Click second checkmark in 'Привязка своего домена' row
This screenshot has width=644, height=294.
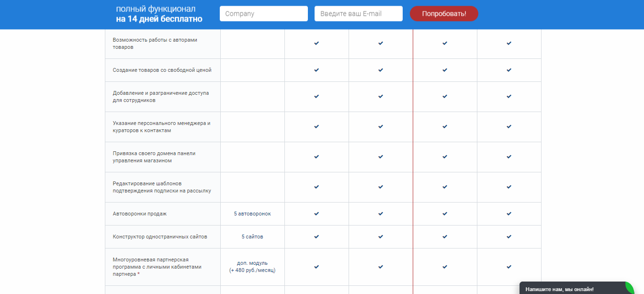(x=381, y=157)
